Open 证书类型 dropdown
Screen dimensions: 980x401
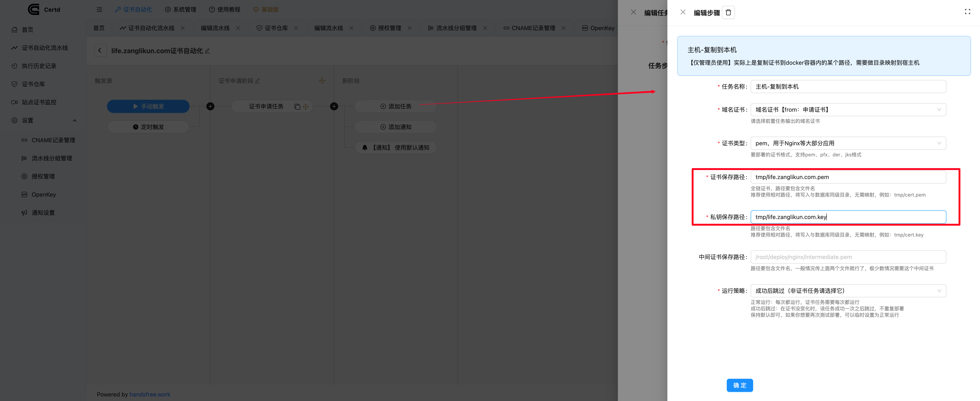coord(848,143)
